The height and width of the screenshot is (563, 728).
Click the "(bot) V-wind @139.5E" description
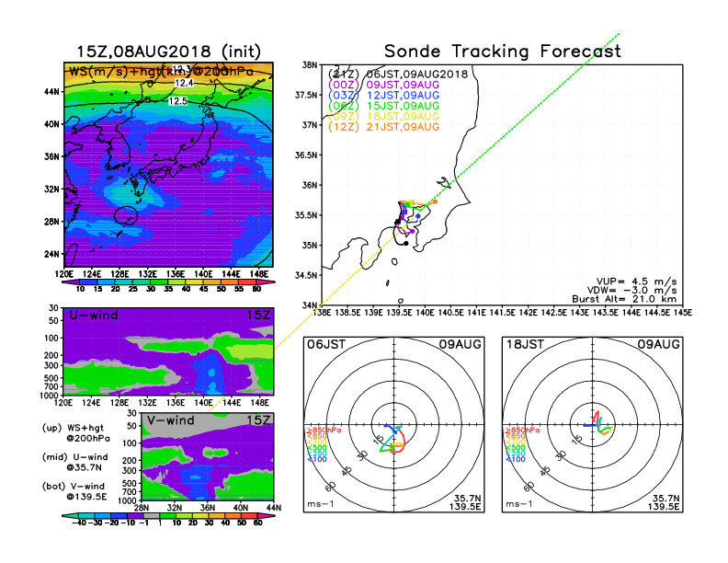(x=74, y=491)
